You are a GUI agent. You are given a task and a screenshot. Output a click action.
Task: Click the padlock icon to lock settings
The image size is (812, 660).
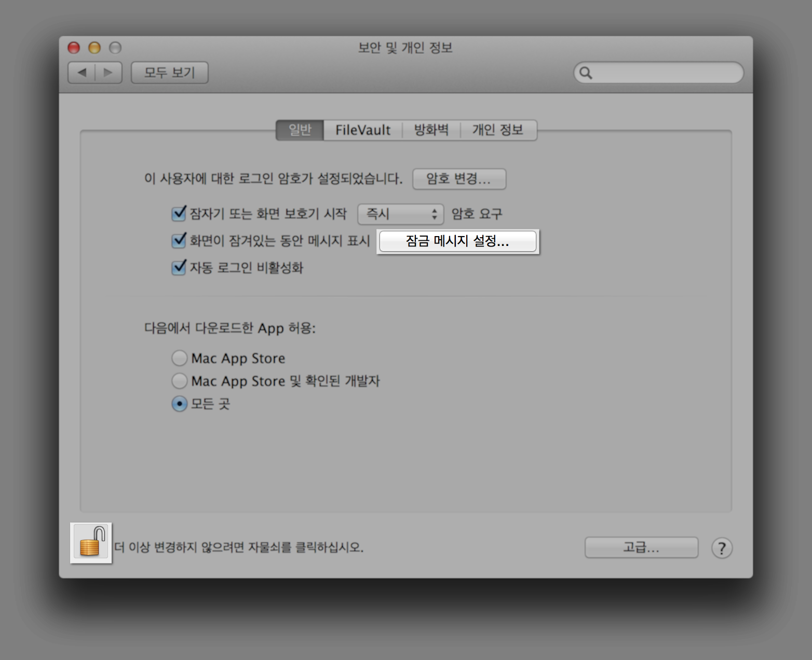pos(91,543)
